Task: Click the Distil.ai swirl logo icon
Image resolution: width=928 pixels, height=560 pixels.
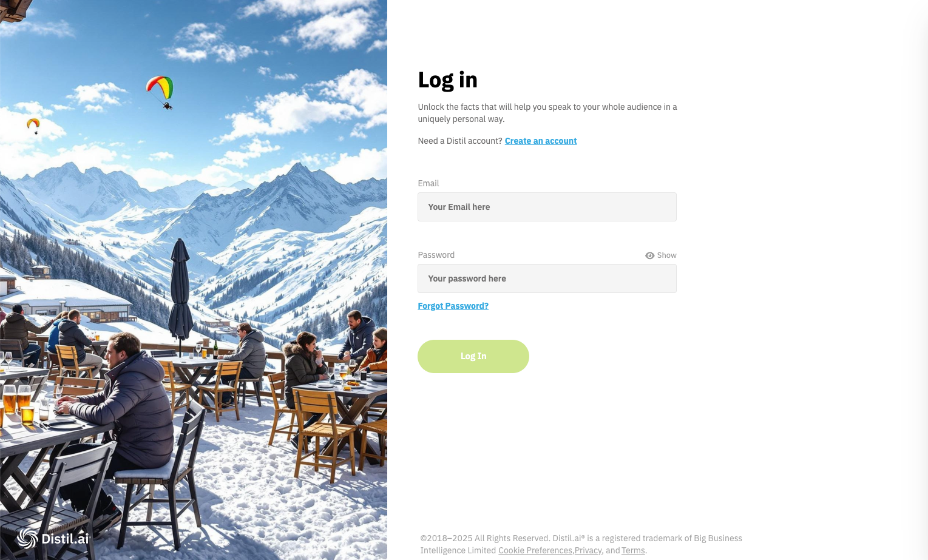Action: pos(27,538)
